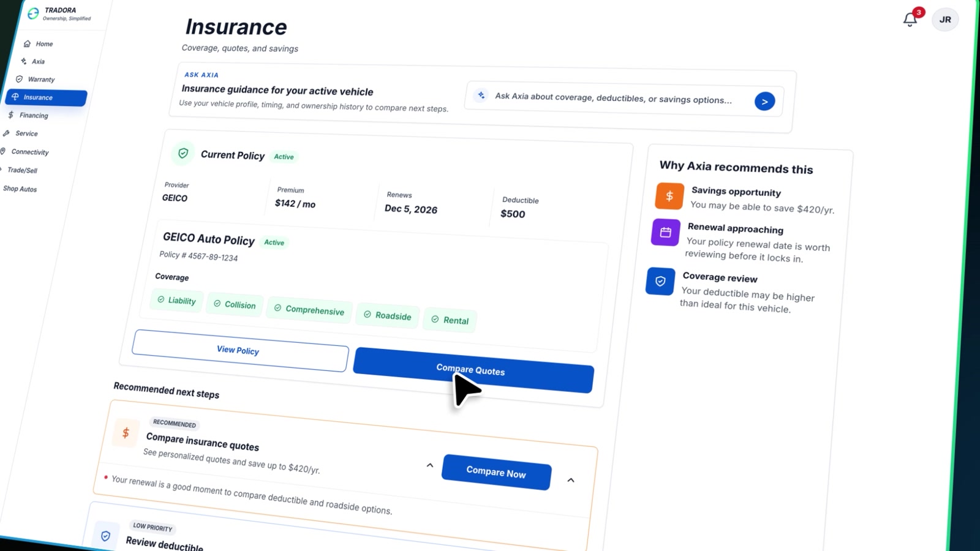Image resolution: width=980 pixels, height=551 pixels.
Task: Select the Liability coverage chip
Action: pos(176,301)
